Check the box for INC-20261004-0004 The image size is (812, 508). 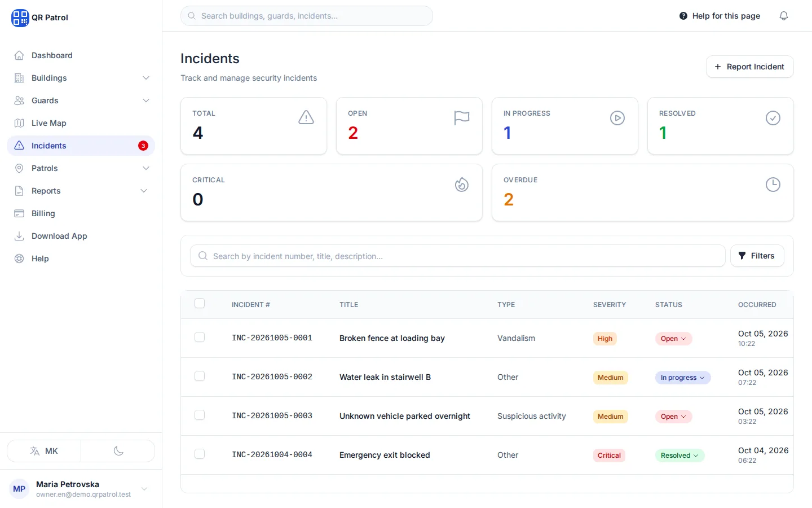(200, 454)
